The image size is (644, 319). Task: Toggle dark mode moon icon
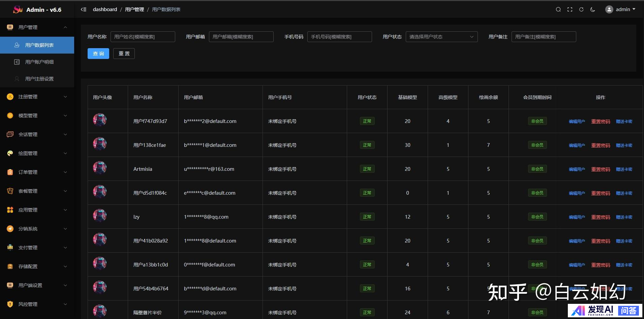coord(592,9)
